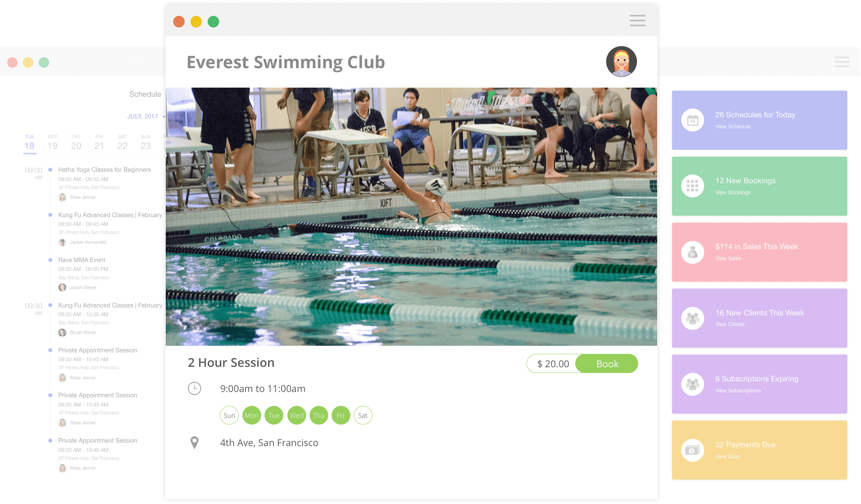Click the people icon on New Clients card
The height and width of the screenshot is (504, 861).
(692, 318)
